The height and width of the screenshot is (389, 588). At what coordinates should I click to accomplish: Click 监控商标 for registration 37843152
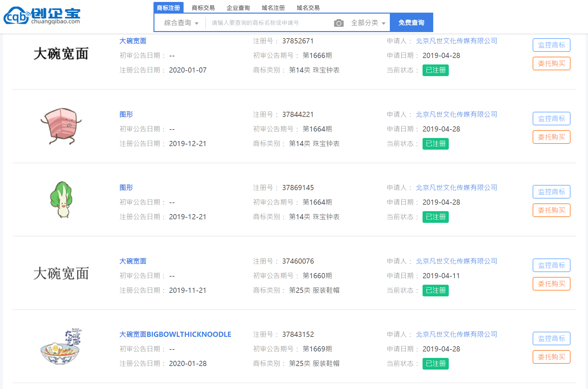(551, 338)
